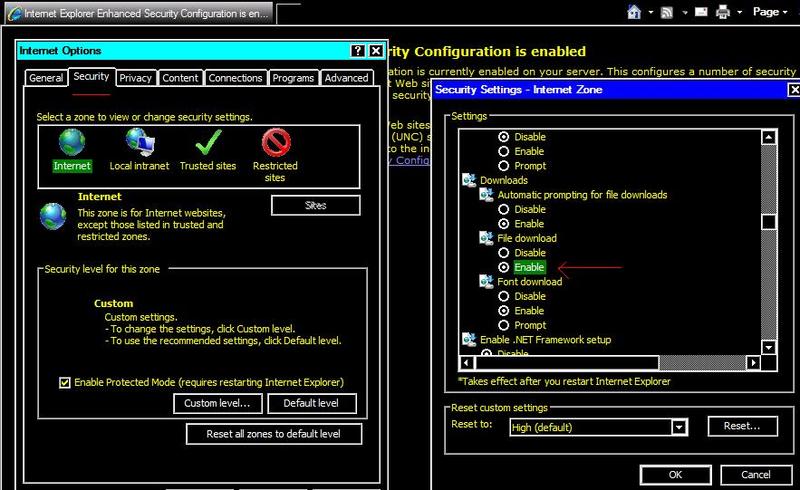Click the Help question mark in Internet Options
The width and height of the screenshot is (800, 490).
[358, 51]
